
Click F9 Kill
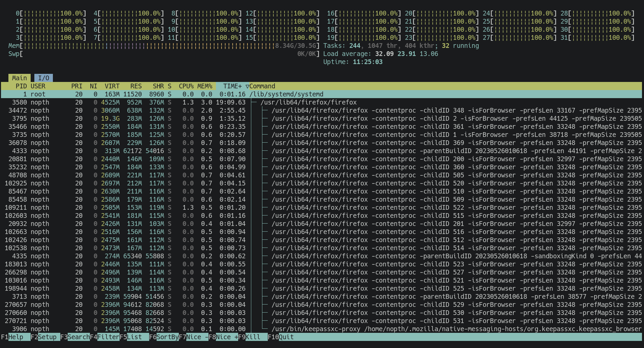point(253,337)
